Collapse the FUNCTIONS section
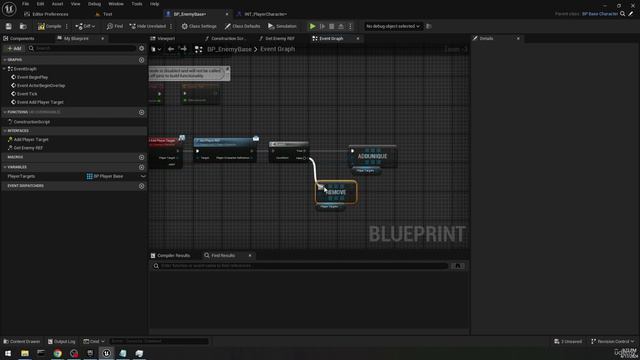Image resolution: width=640 pixels, height=360 pixels. [5, 112]
